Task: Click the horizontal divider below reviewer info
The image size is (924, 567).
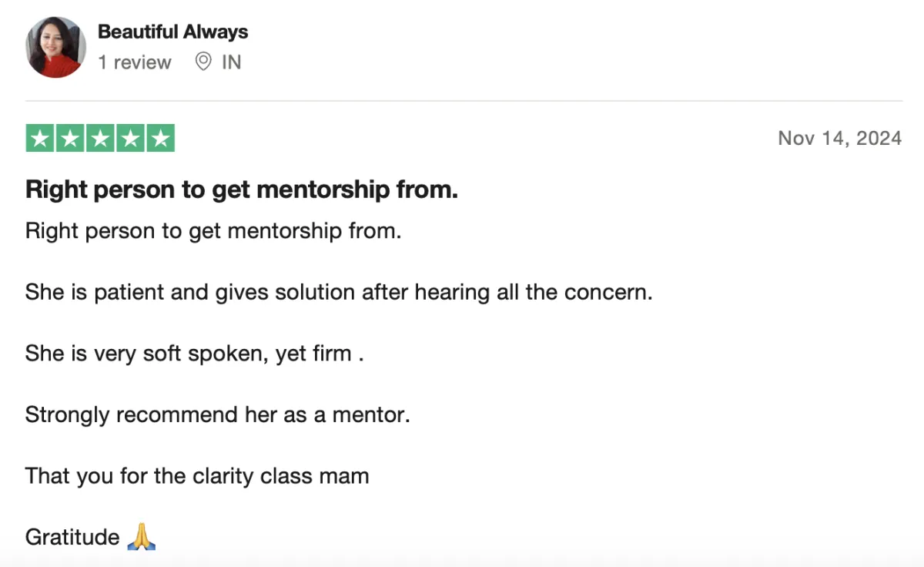Action: (x=464, y=101)
